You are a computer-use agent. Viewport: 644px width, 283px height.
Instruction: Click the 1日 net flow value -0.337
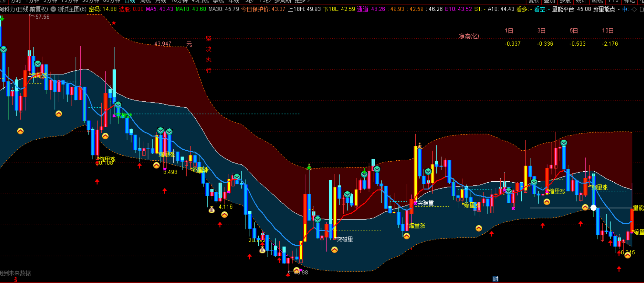click(513, 44)
